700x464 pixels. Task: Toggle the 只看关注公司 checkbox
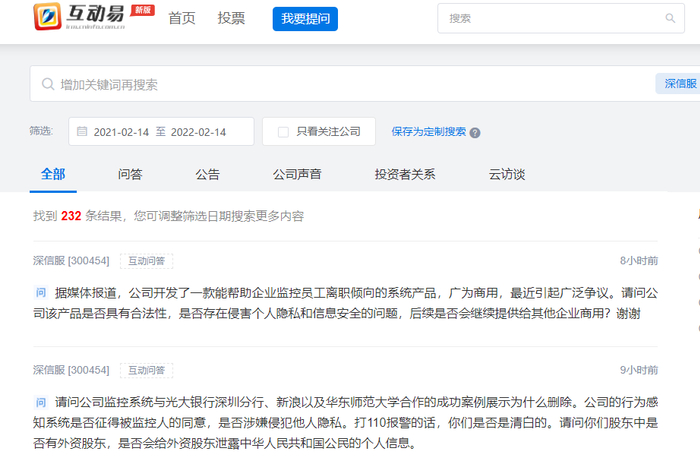[x=283, y=132]
